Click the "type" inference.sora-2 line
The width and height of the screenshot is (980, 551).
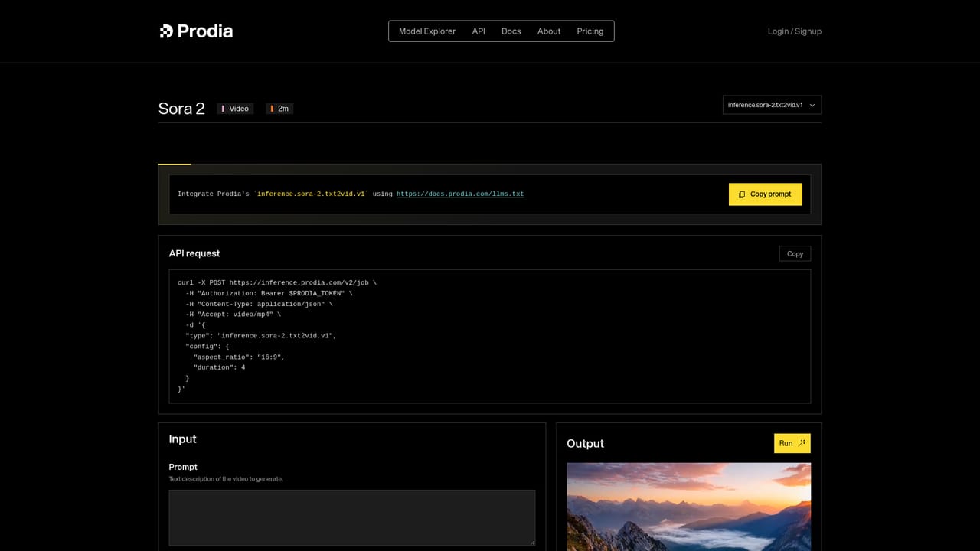coord(260,335)
